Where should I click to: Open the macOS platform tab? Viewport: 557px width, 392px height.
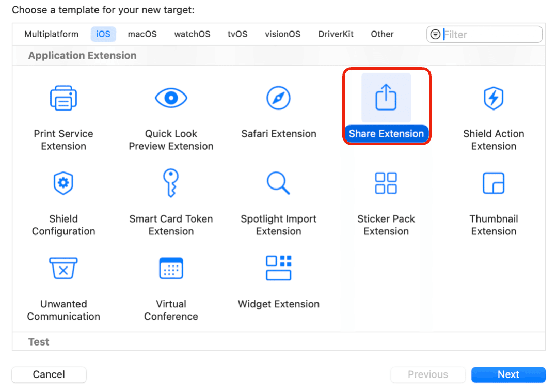142,34
